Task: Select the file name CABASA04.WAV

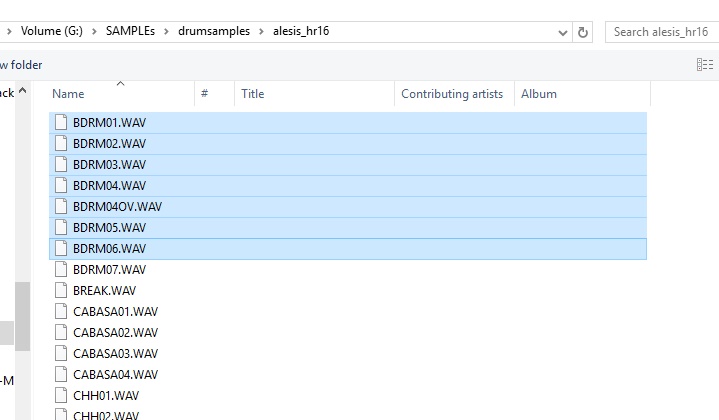Action: 116,375
